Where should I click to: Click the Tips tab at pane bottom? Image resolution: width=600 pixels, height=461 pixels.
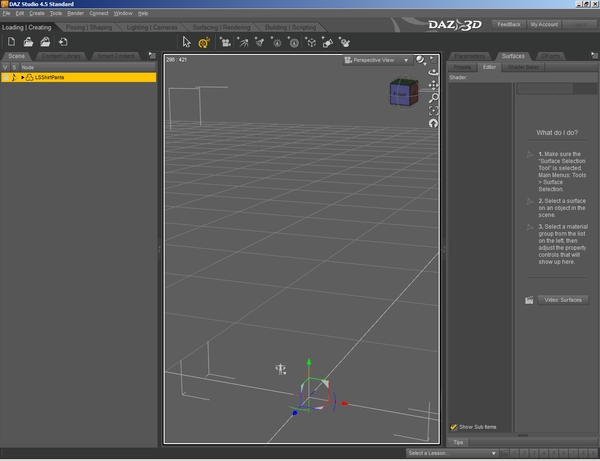458,442
